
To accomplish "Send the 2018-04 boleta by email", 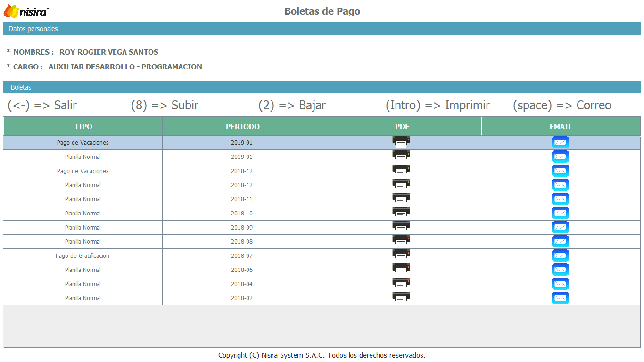I will point(560,284).
